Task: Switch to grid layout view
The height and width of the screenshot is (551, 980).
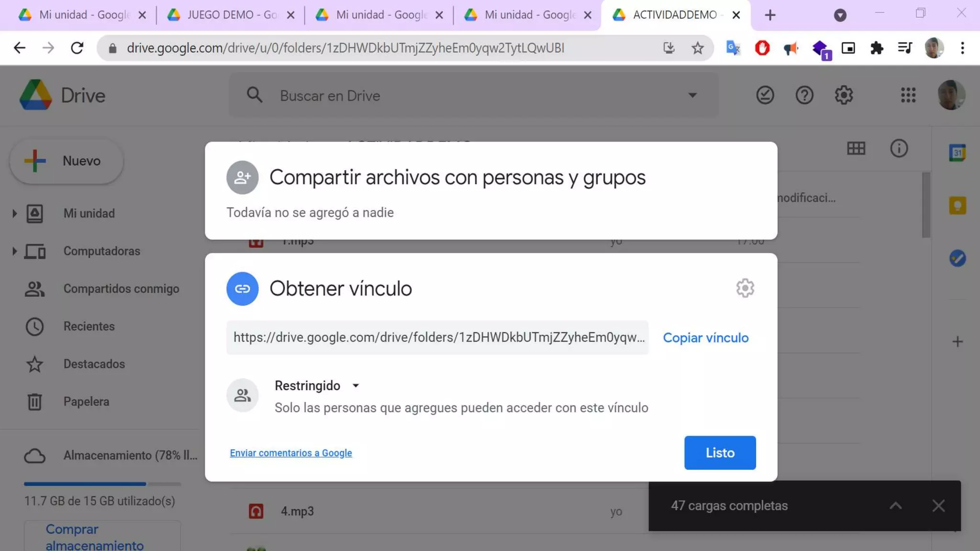Action: 856,148
